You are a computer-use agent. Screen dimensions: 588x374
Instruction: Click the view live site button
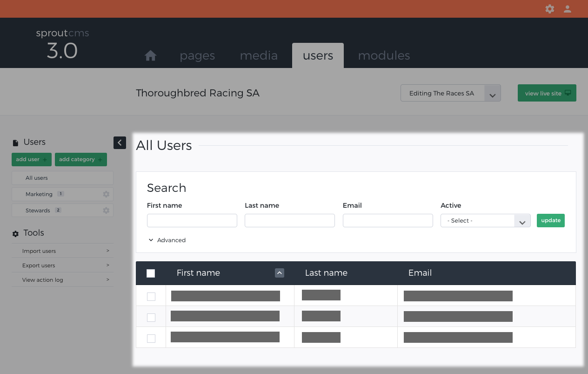[547, 93]
